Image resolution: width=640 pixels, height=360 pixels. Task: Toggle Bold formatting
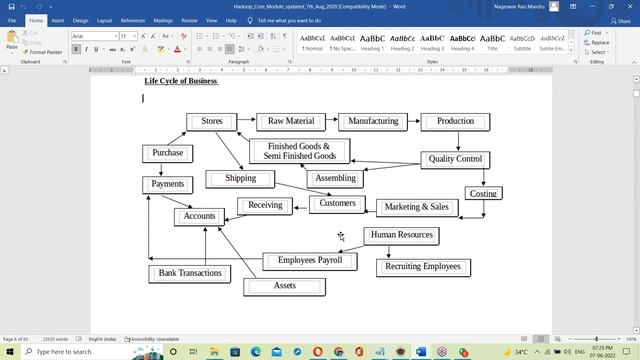pyautogui.click(x=76, y=49)
